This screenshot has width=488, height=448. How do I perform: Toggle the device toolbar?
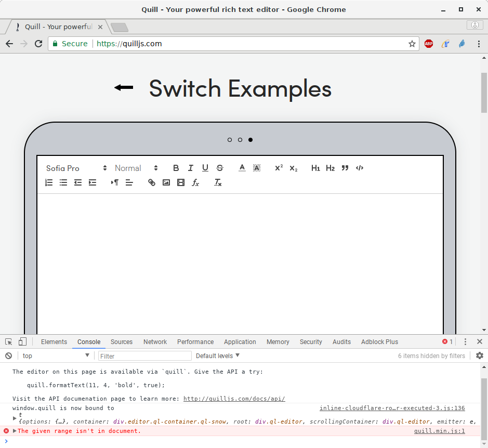point(22,342)
